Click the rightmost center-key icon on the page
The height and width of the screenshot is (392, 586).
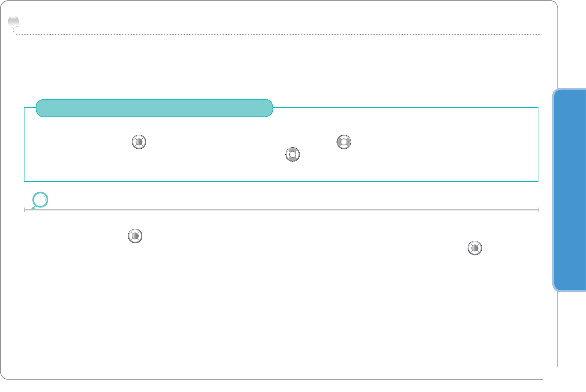point(475,248)
